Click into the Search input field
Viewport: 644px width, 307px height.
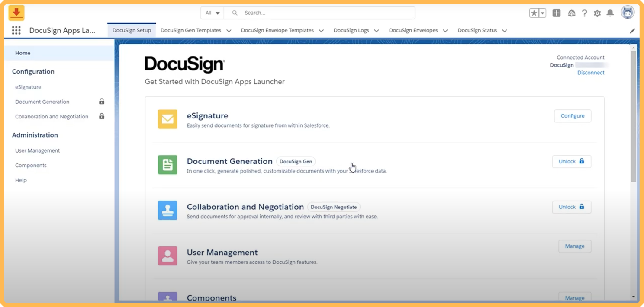click(320, 13)
